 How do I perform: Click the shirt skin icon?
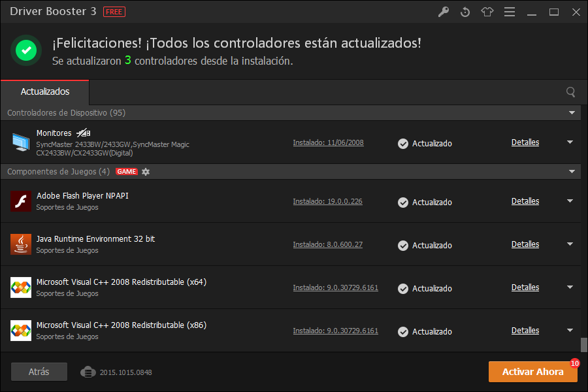point(487,12)
